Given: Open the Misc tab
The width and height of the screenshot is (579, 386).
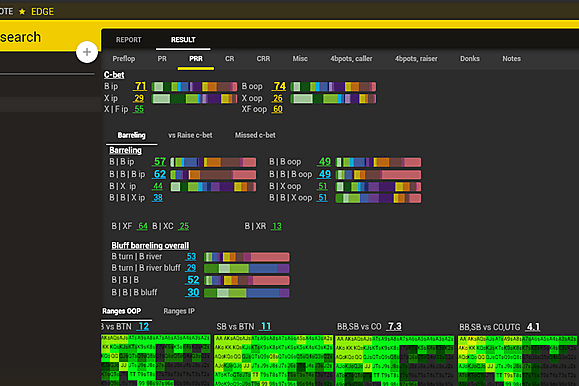Looking at the screenshot, I should click(x=300, y=59).
